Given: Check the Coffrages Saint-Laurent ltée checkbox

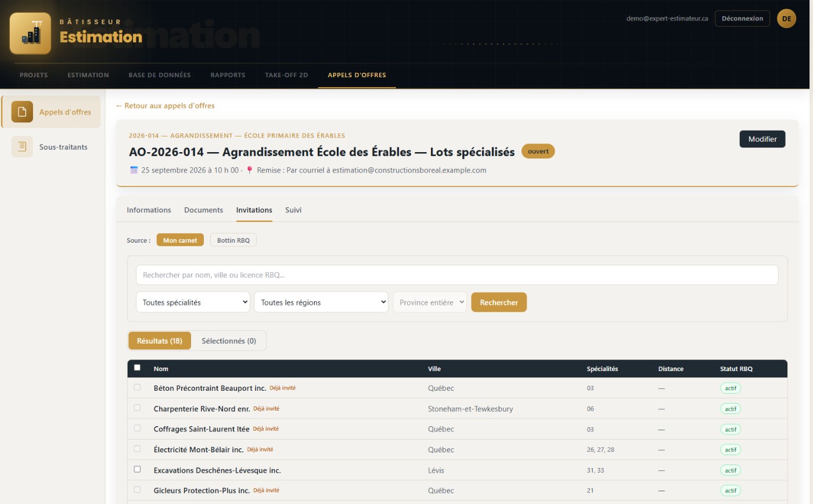Looking at the screenshot, I should click(x=137, y=428).
